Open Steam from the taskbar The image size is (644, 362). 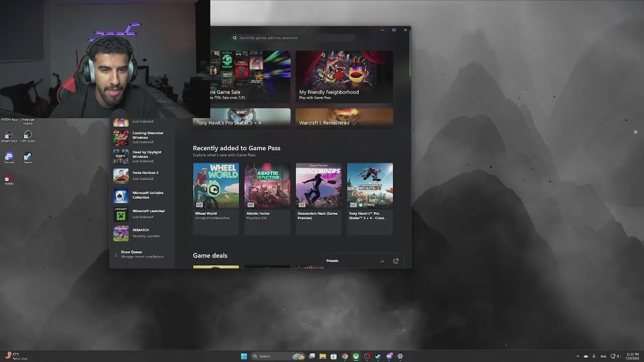point(378,356)
